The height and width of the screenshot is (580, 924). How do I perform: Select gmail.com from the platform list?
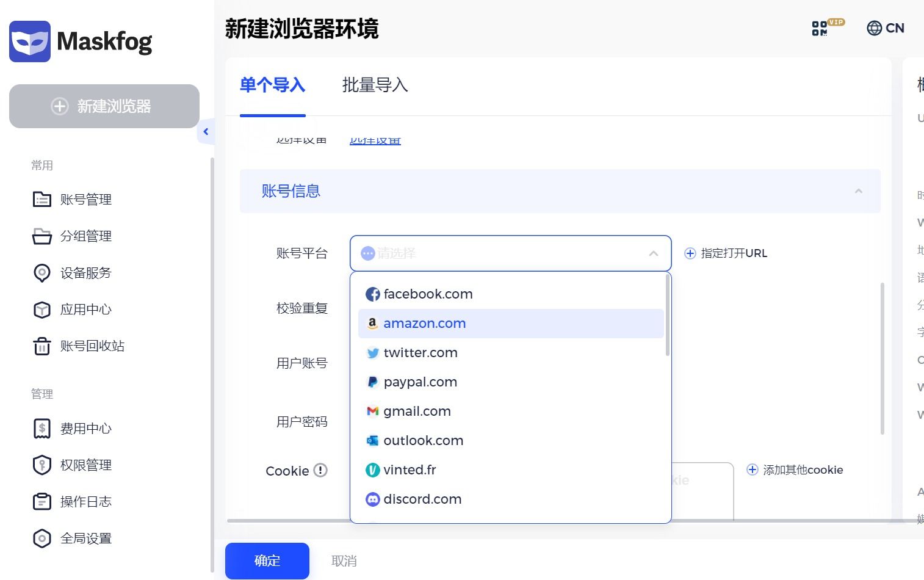point(511,411)
